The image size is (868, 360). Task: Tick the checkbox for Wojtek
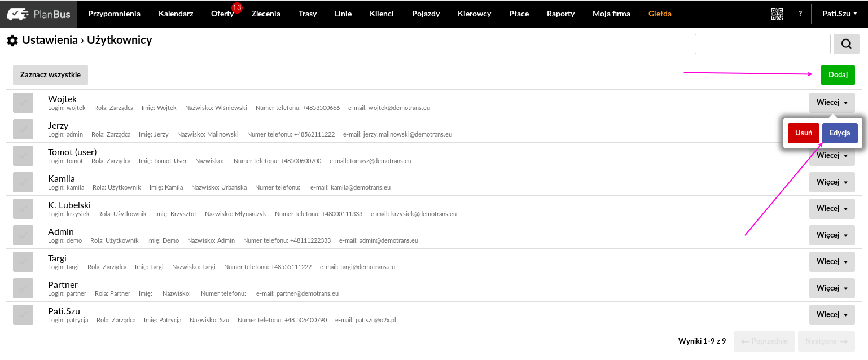[x=23, y=103]
